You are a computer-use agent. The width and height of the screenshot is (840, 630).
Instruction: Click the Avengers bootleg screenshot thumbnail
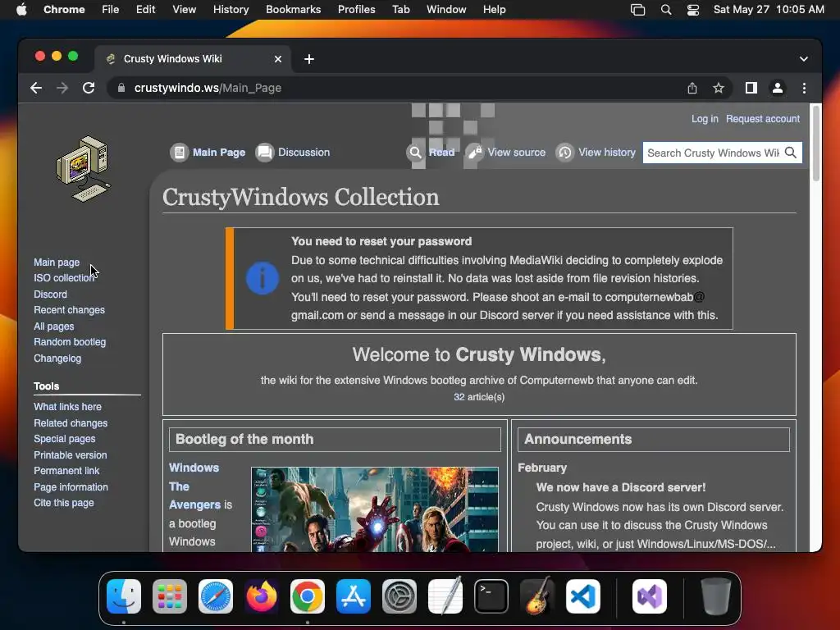(x=374, y=509)
